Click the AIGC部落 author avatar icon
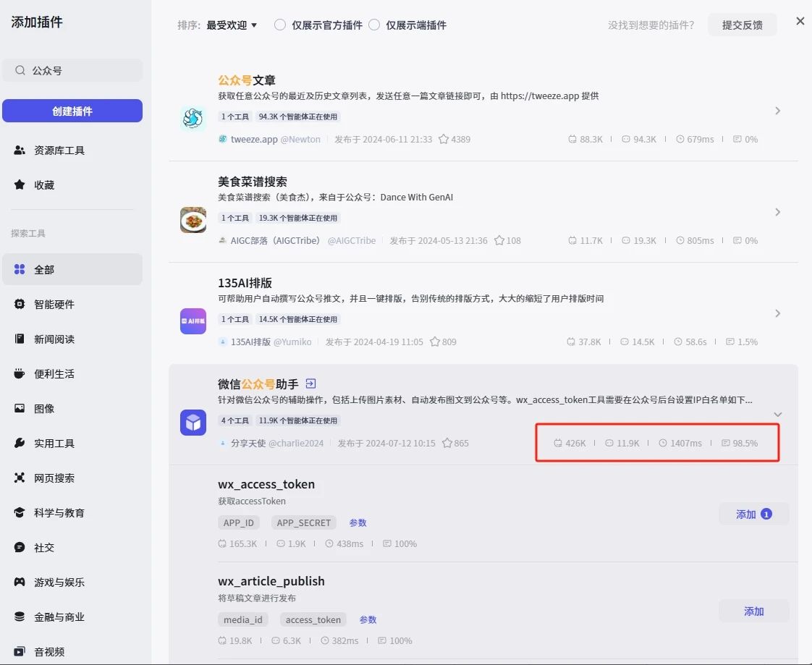 [x=223, y=240]
